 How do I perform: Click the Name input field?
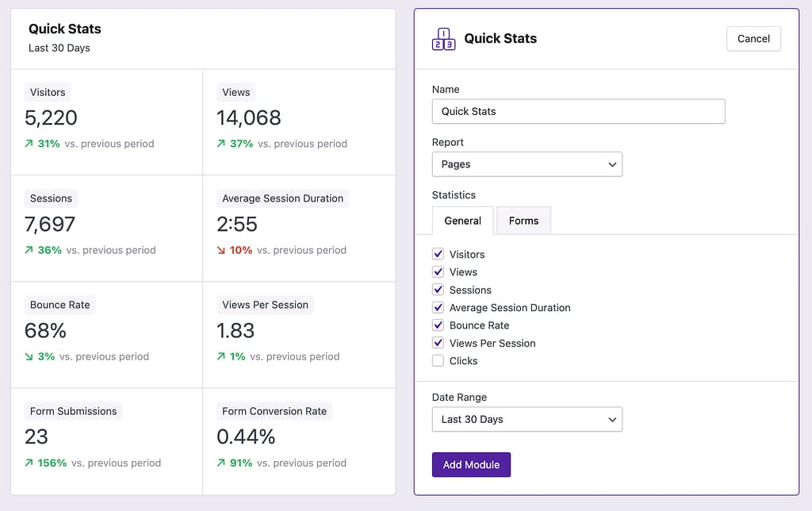tap(578, 111)
